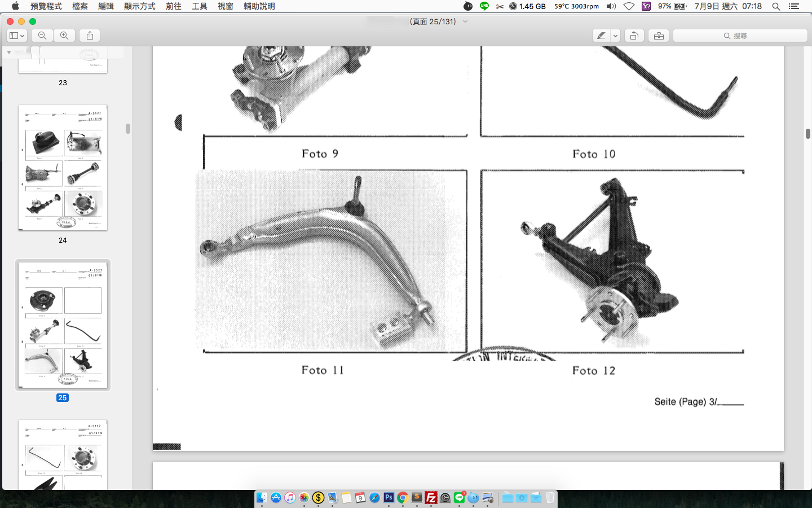
Task: Open the Apple menu
Action: point(15,6)
